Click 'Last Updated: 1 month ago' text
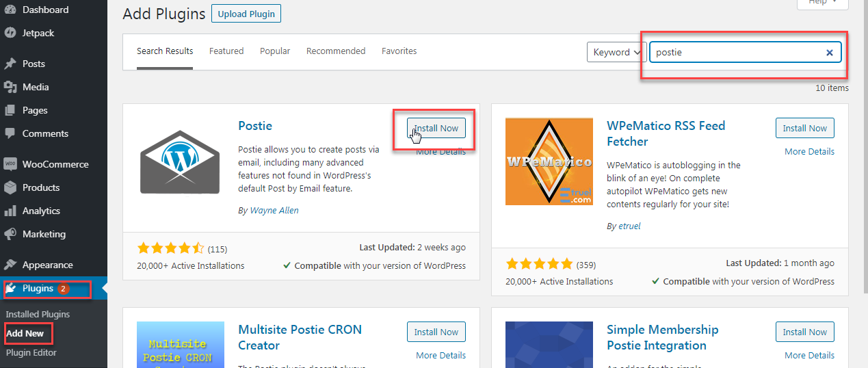Image resolution: width=868 pixels, height=368 pixels. click(x=780, y=263)
